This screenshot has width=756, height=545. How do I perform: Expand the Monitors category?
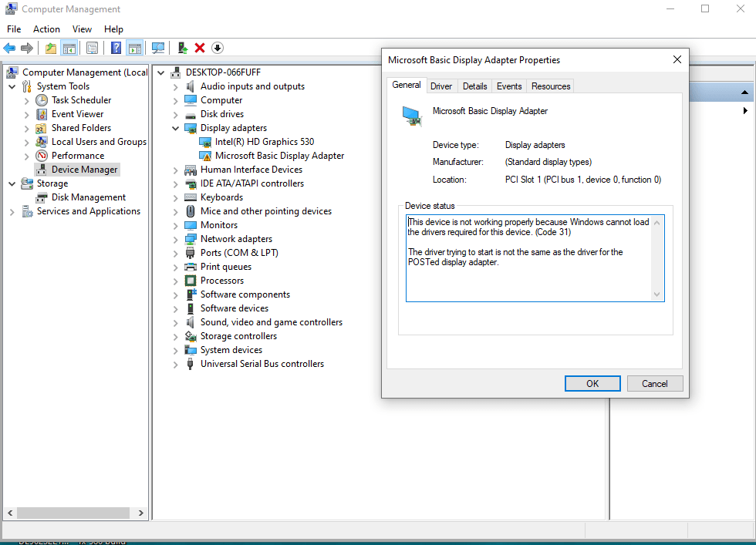coord(176,226)
